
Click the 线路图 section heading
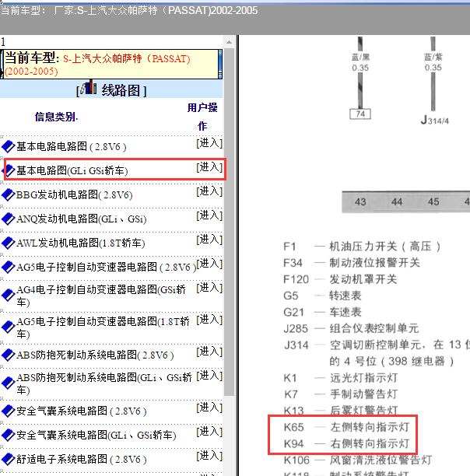tap(121, 90)
